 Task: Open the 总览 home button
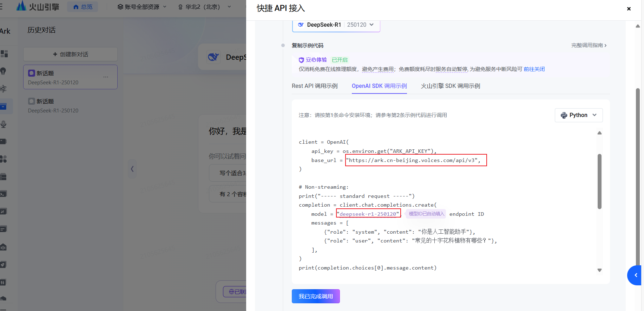[83, 7]
